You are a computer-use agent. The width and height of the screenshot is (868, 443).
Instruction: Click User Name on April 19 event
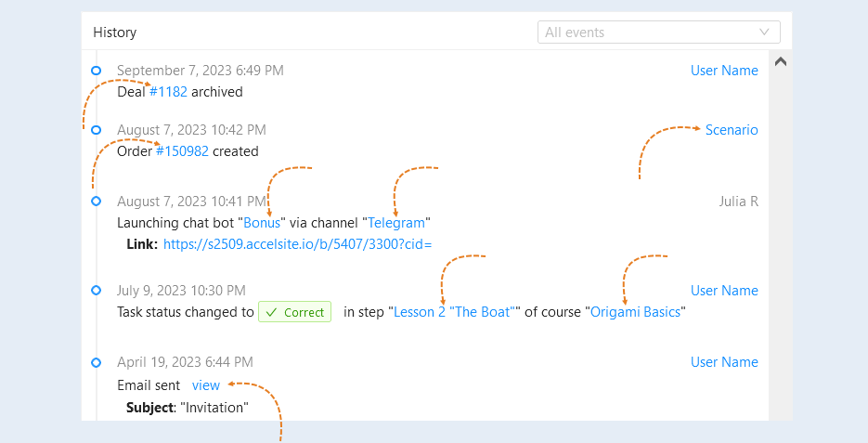pos(724,361)
